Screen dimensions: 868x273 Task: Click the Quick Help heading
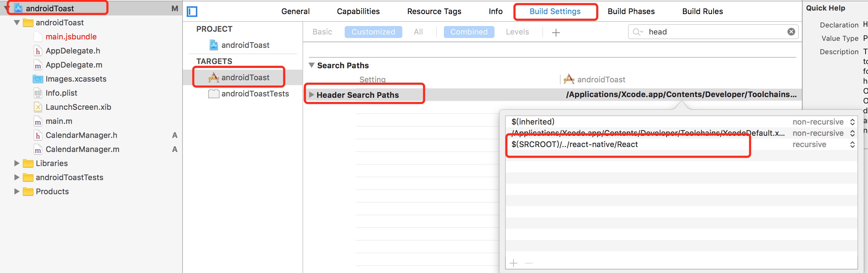point(825,8)
